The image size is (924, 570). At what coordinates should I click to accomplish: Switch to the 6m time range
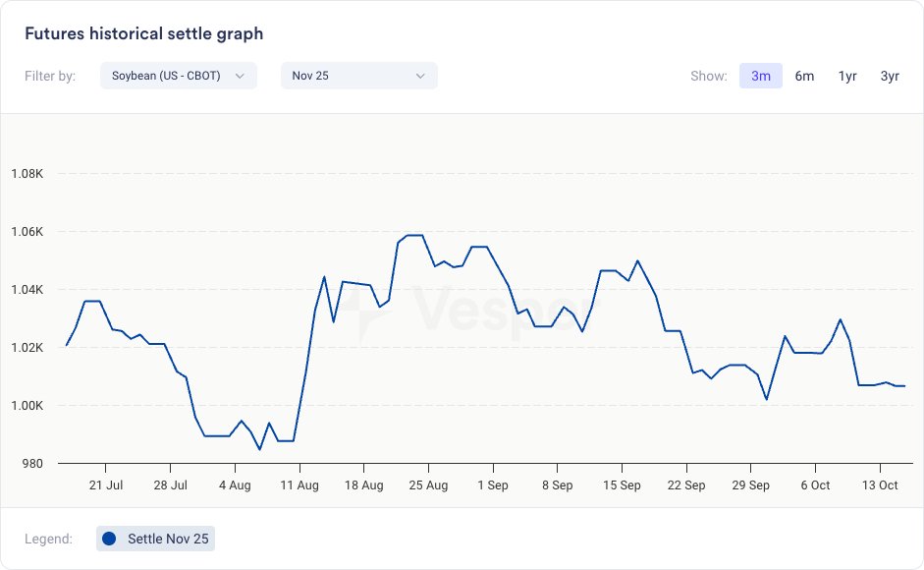tap(804, 76)
